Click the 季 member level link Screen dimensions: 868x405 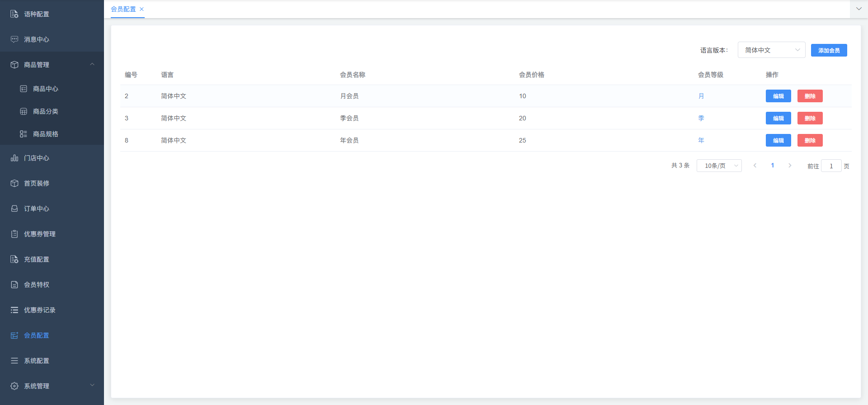click(x=701, y=118)
